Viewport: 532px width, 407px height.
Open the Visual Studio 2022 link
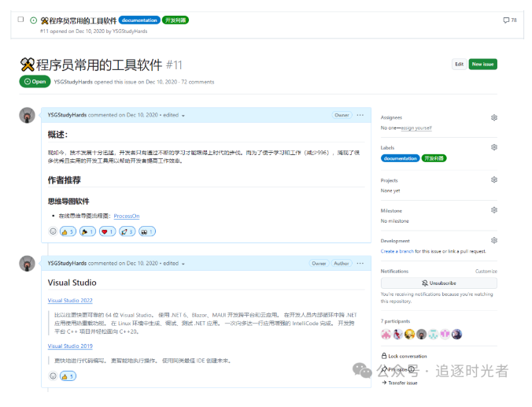coord(70,301)
